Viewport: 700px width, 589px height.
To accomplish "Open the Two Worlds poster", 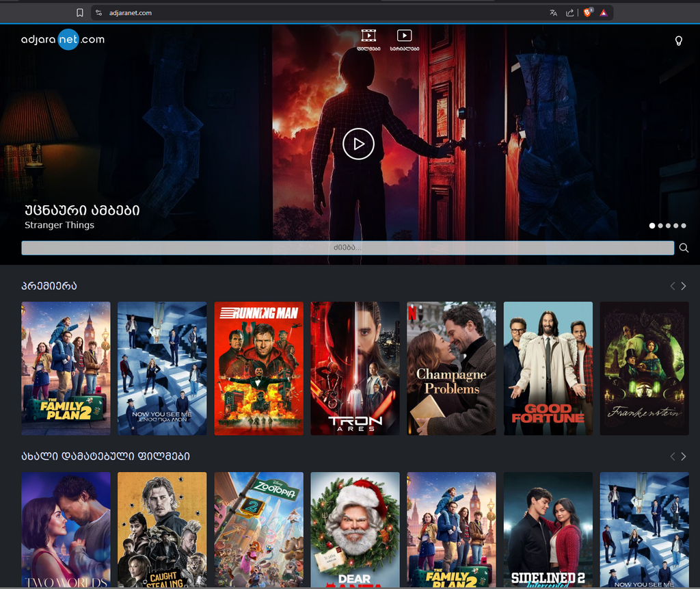I will click(66, 529).
